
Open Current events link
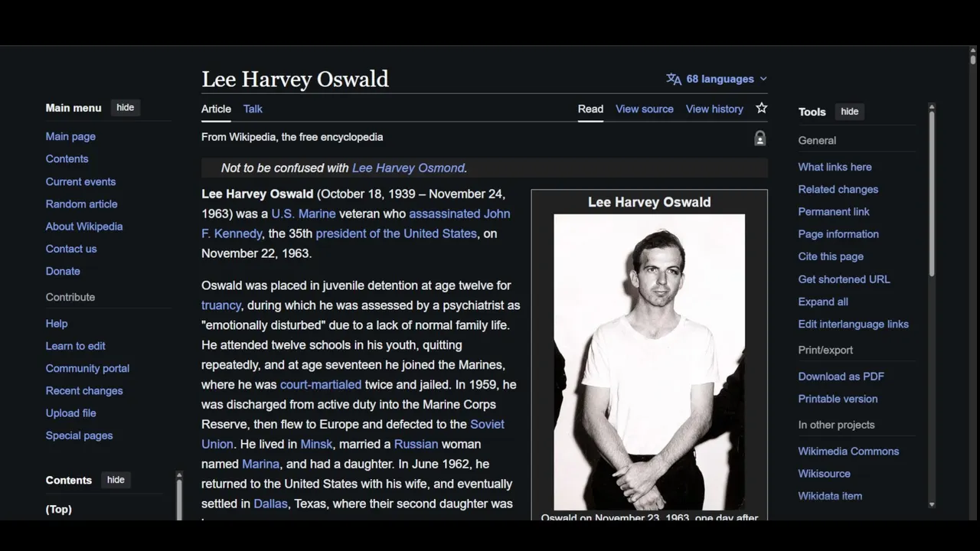click(x=80, y=181)
